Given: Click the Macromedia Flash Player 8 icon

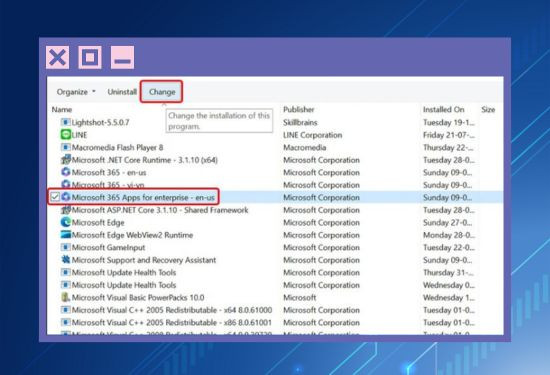Looking at the screenshot, I should (66, 147).
